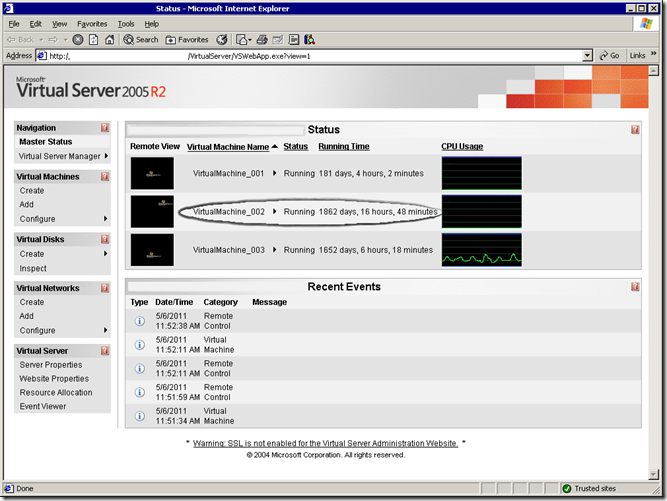Click the info icon of the first recent event
The width and height of the screenshot is (667, 501).
pyautogui.click(x=139, y=321)
